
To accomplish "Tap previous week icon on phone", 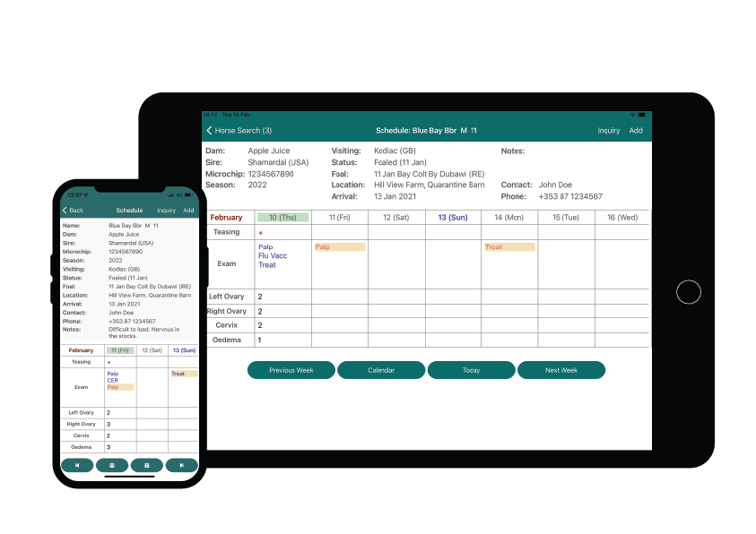I will pos(77,465).
